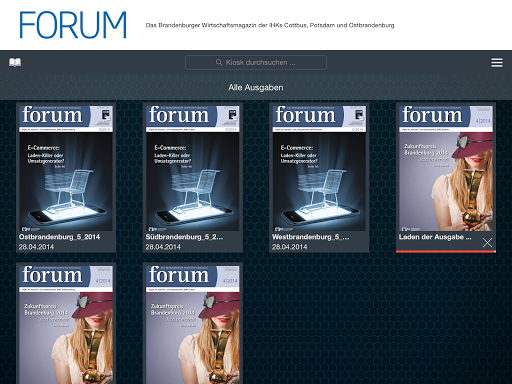Open the Südbrandenburg 5 2014 issue cover

click(193, 168)
